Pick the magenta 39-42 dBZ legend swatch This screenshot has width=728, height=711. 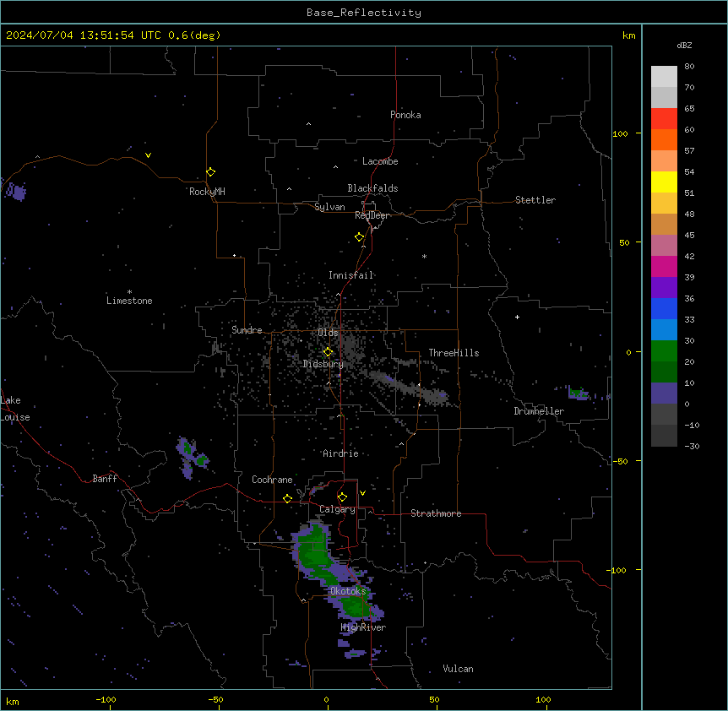pyautogui.click(x=664, y=266)
